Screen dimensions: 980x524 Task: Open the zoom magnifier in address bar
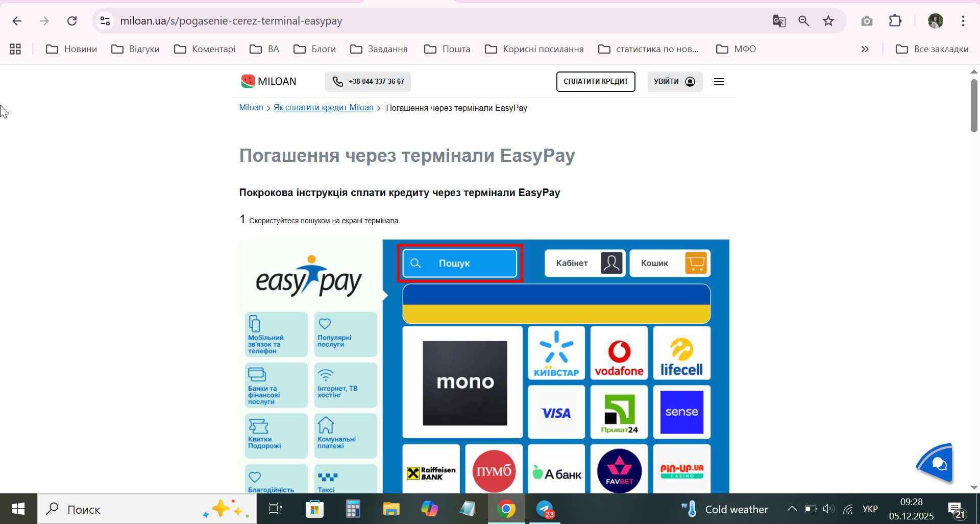804,21
